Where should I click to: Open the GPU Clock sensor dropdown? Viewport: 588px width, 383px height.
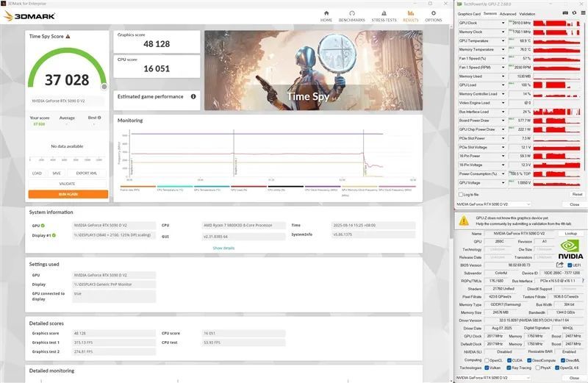click(503, 23)
